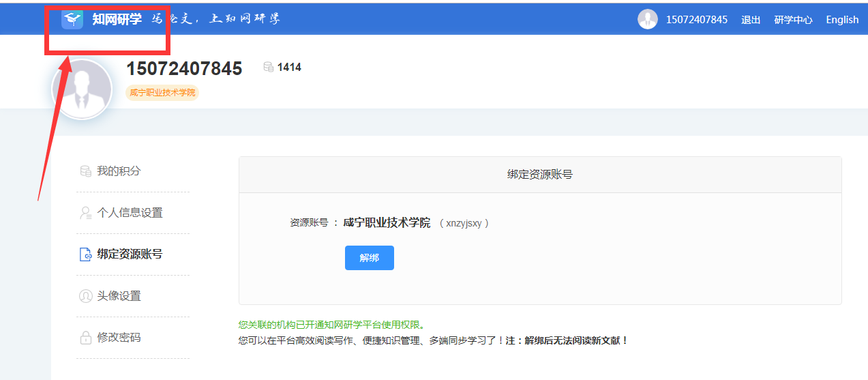Click the coin stack icon for 我的积分
The width and height of the screenshot is (868, 380).
coord(85,171)
